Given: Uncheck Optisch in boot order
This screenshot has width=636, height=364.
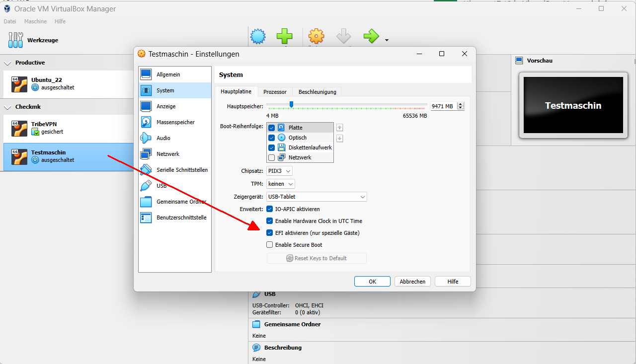Looking at the screenshot, I should coord(271,138).
